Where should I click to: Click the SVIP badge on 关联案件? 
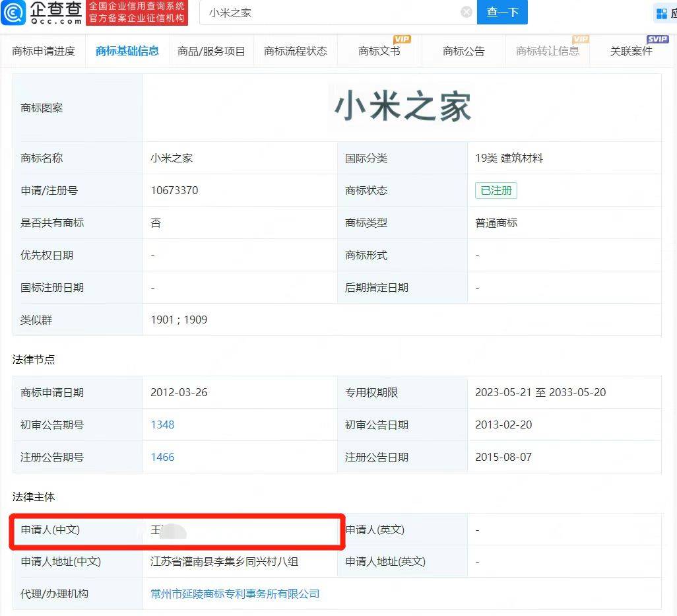(x=657, y=40)
